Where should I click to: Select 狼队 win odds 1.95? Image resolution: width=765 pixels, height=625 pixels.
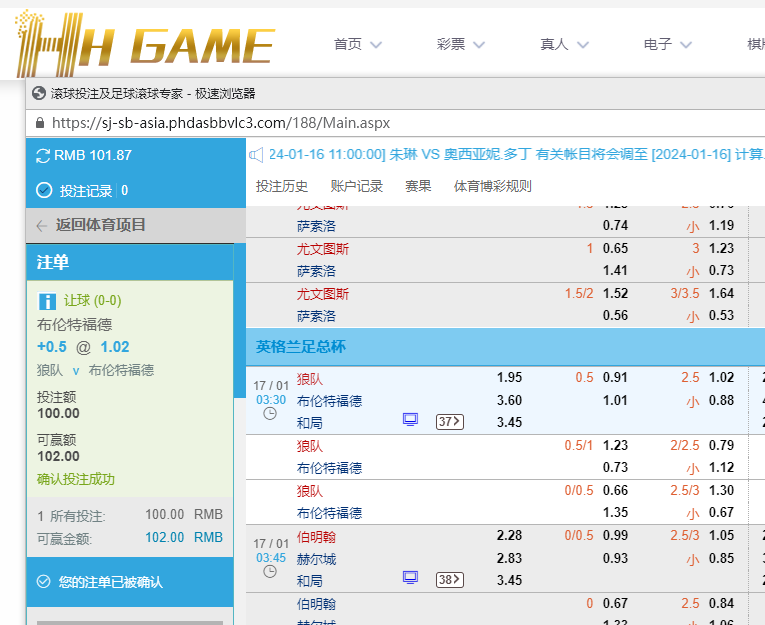(509, 378)
